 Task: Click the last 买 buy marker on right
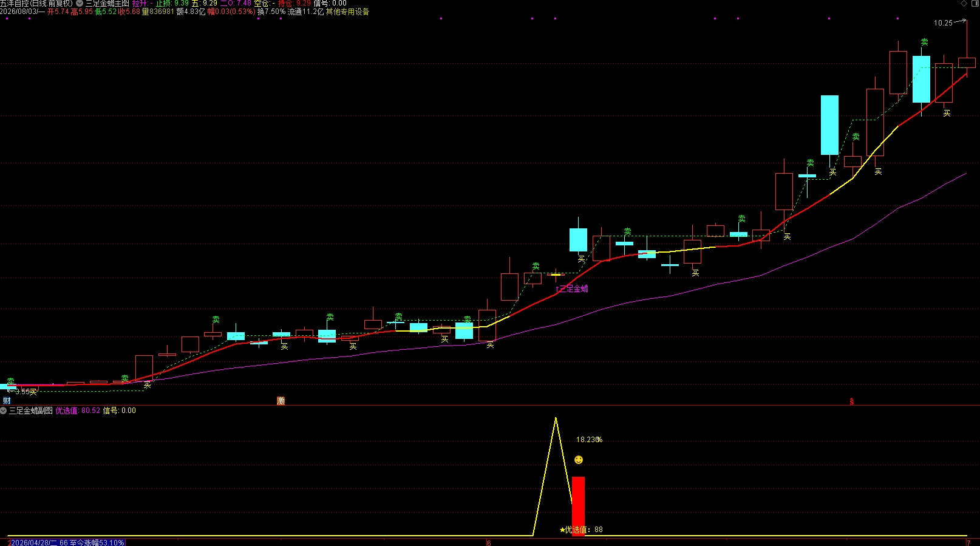[947, 113]
